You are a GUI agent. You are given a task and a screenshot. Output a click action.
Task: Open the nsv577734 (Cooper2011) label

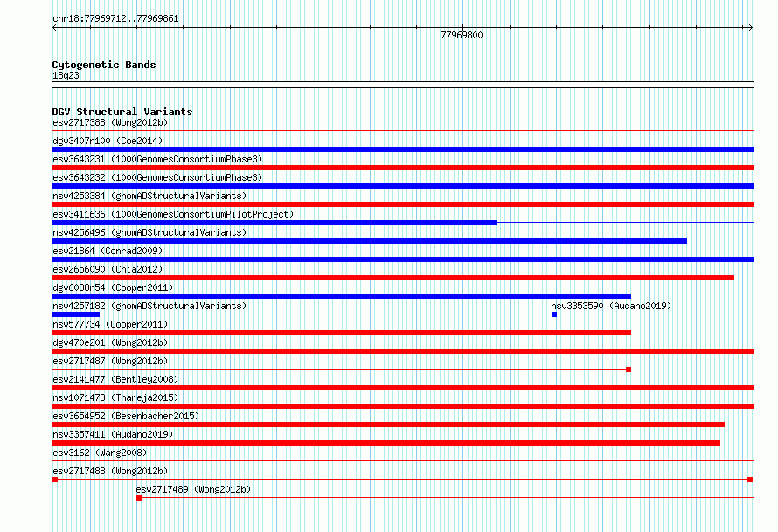(110, 324)
